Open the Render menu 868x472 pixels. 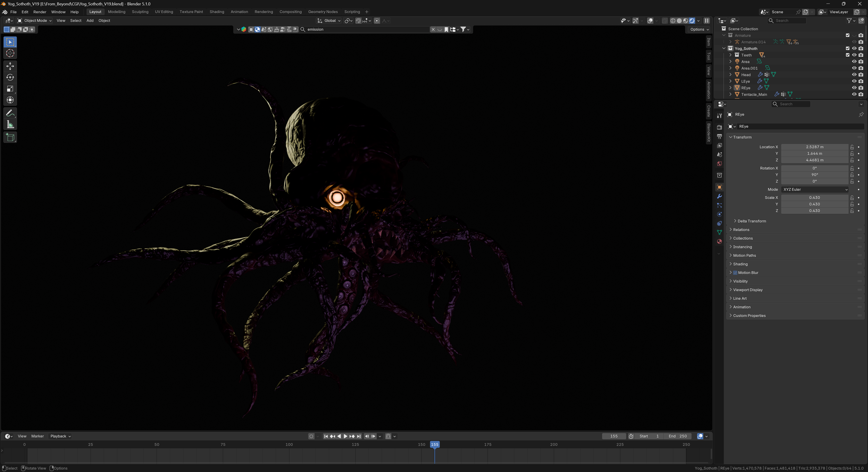coord(40,12)
